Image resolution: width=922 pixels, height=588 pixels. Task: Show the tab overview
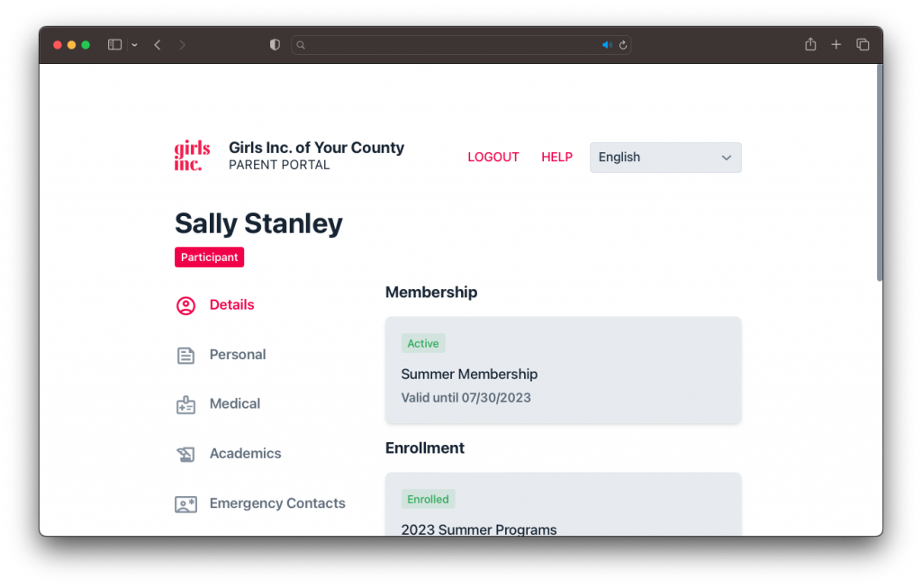863,44
